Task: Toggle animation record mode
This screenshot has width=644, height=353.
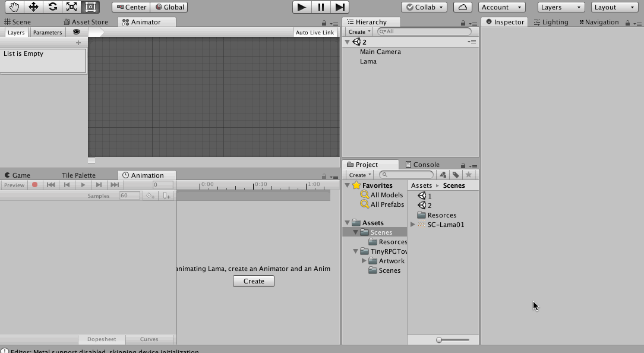Action: [35, 185]
